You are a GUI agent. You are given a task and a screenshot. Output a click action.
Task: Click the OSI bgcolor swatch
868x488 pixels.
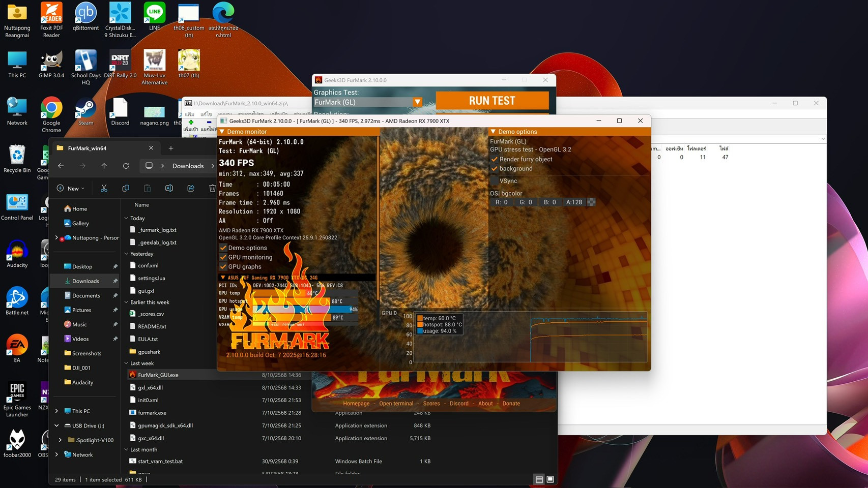591,202
